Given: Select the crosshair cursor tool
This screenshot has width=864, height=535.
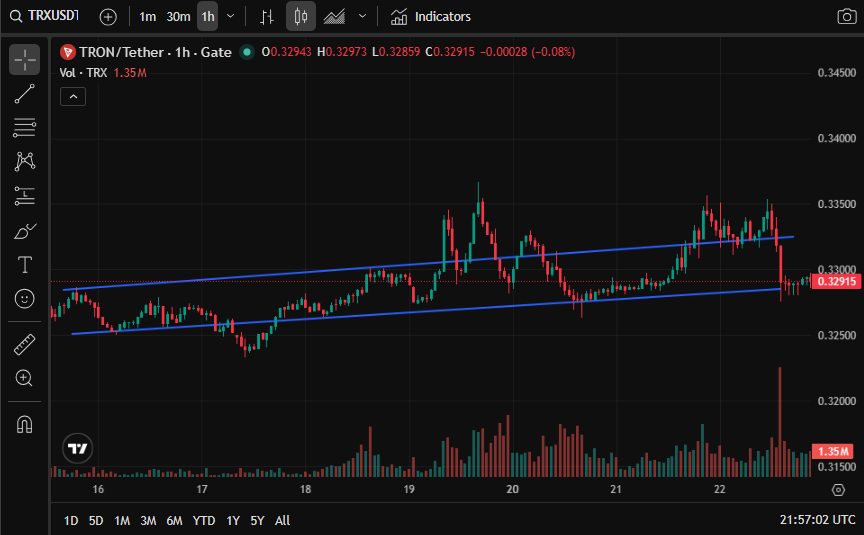Looking at the screenshot, I should pyautogui.click(x=24, y=60).
